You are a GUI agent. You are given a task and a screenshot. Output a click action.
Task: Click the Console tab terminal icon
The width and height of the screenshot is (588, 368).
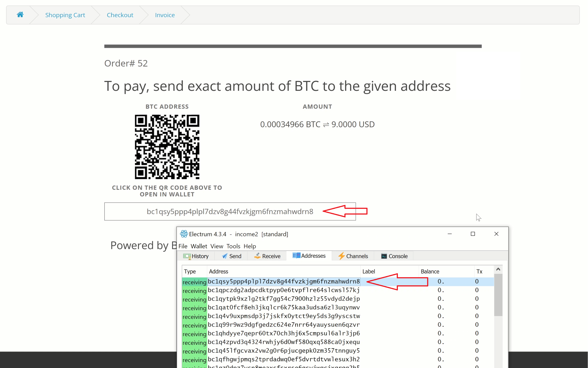[x=384, y=256]
